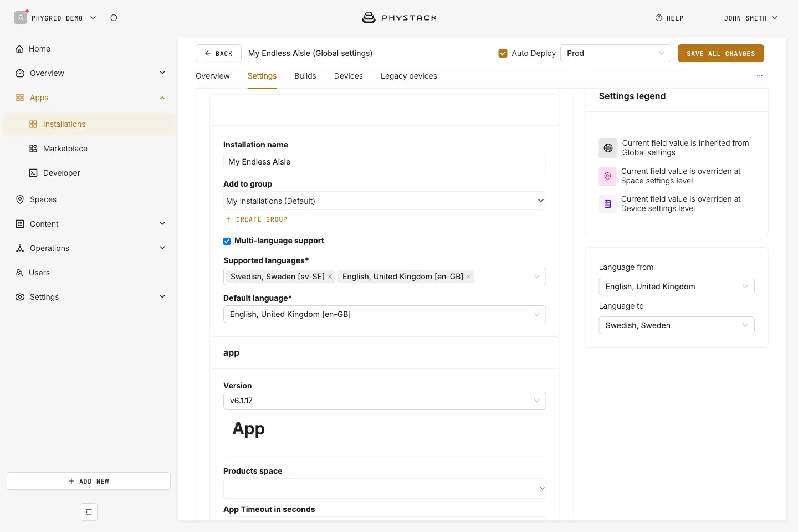The image size is (798, 532).
Task: Uncheck Multi-language support checkbox
Action: (x=227, y=241)
